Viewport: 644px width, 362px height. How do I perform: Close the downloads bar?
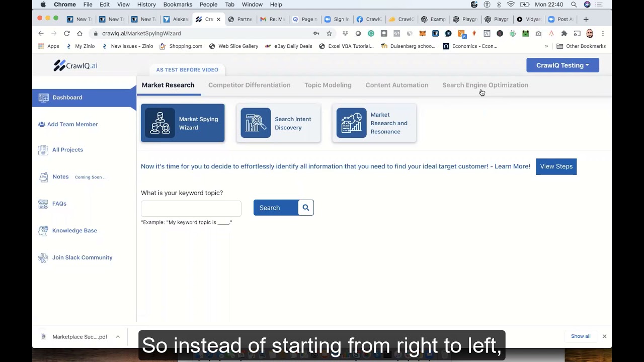(x=604, y=336)
